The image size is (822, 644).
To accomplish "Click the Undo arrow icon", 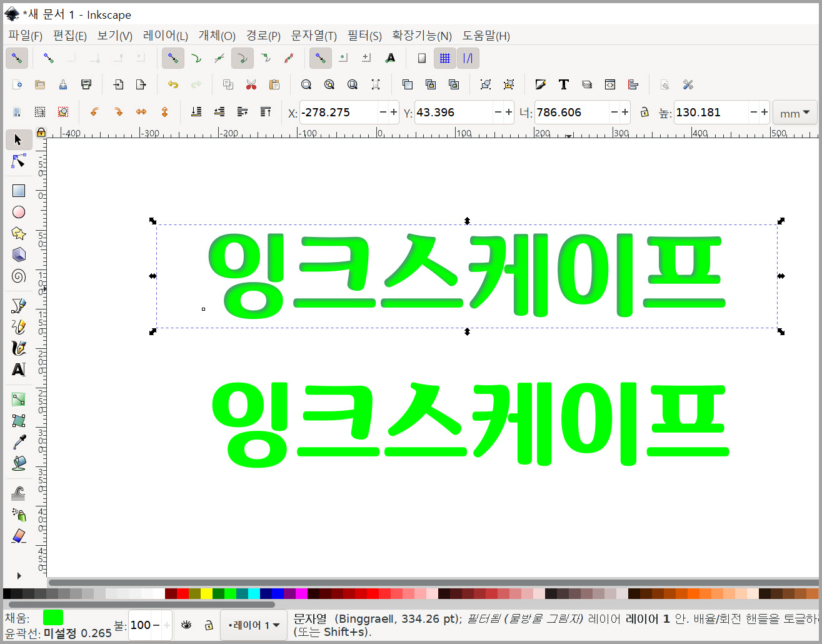I will click(173, 84).
